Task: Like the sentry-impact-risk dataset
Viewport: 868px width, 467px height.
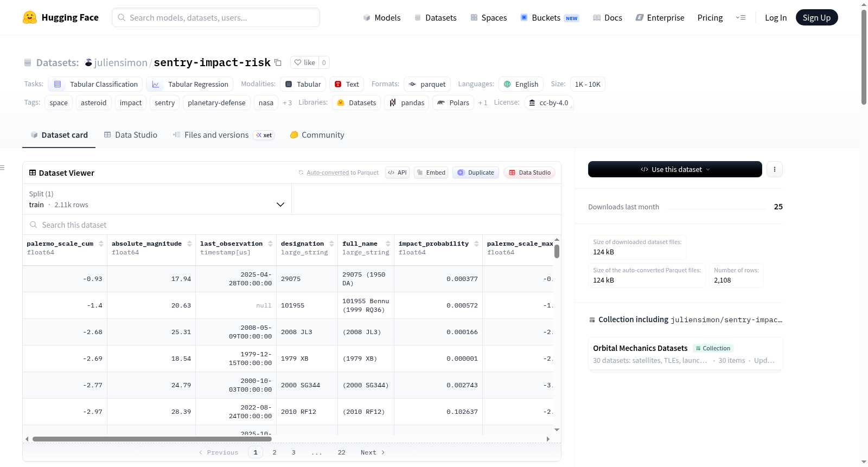Action: tap(304, 62)
